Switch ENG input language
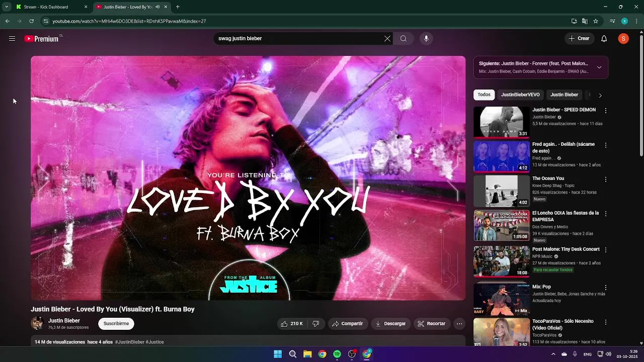 tap(587, 354)
